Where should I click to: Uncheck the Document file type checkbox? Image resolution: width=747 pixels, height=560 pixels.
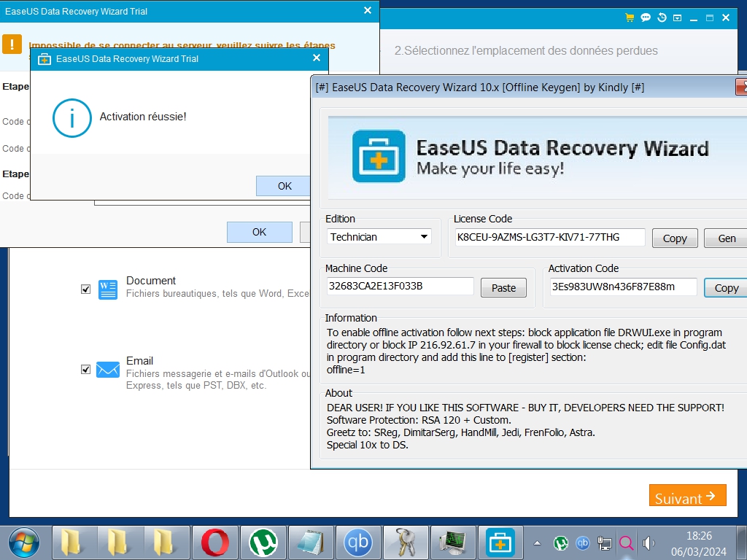tap(86, 289)
